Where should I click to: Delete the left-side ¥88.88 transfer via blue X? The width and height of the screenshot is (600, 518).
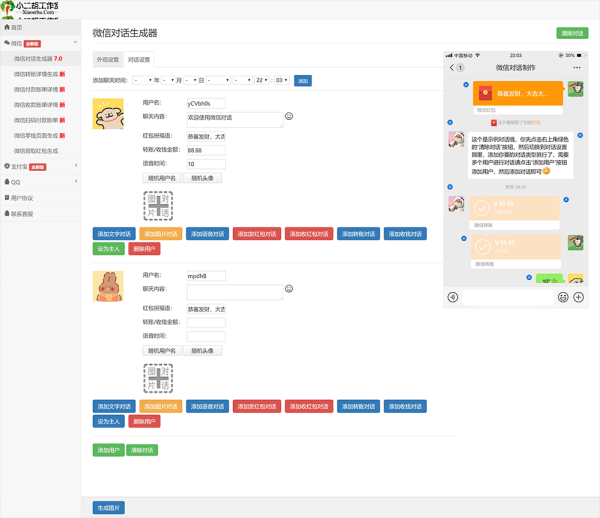pyautogui.click(x=566, y=200)
